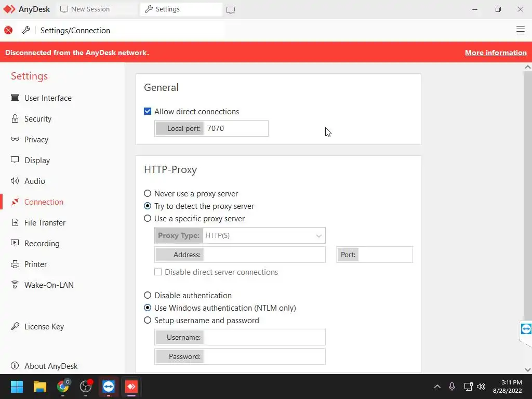Image resolution: width=532 pixels, height=399 pixels.
Task: Click the red disconnected status icon
Action: click(8, 30)
